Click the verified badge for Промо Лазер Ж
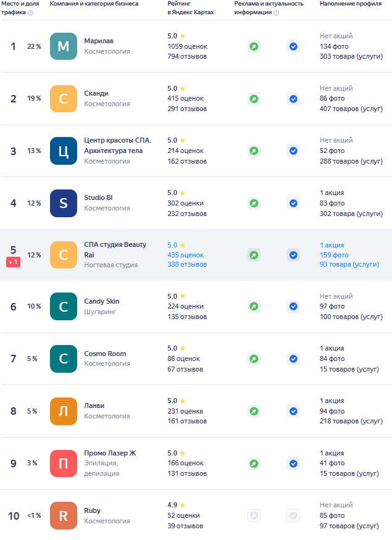392x540 pixels. point(293,463)
